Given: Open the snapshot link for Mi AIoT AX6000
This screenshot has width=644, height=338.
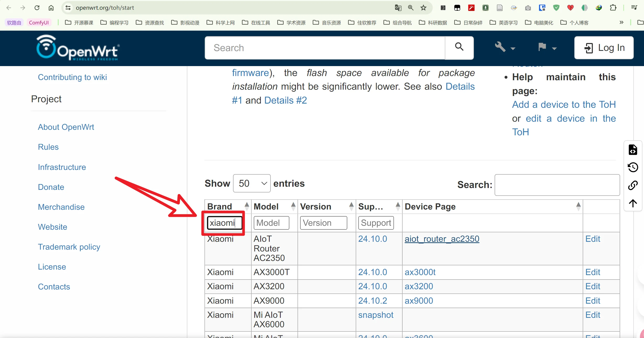Looking at the screenshot, I should tap(376, 315).
